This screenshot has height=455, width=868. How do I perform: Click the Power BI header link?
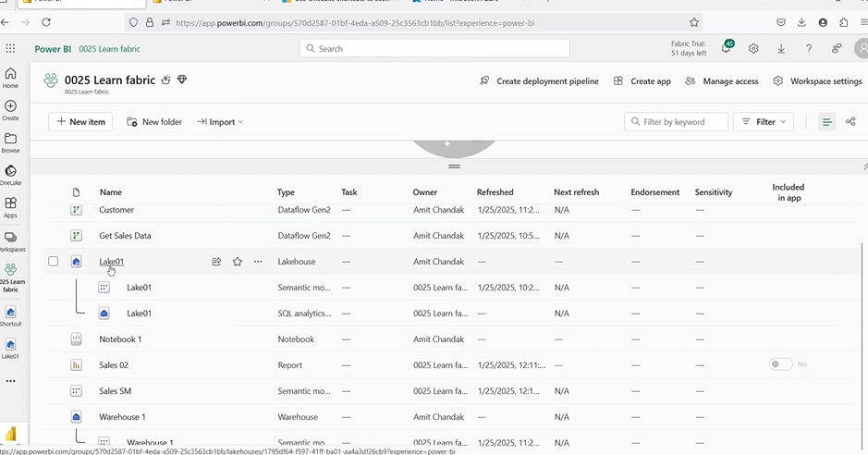coord(53,49)
